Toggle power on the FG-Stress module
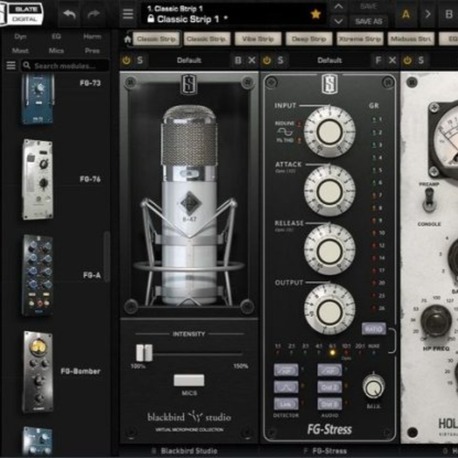 point(267,60)
